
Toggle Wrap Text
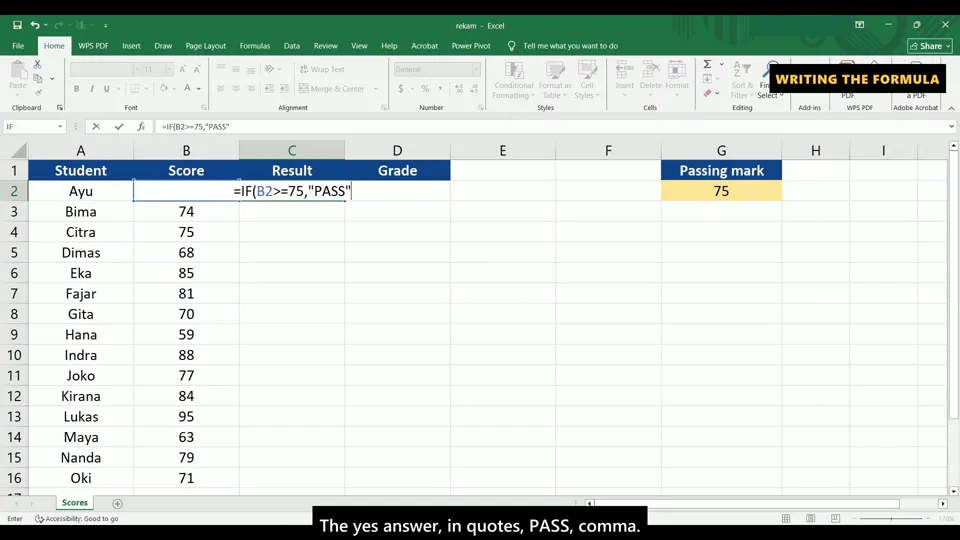(x=322, y=69)
